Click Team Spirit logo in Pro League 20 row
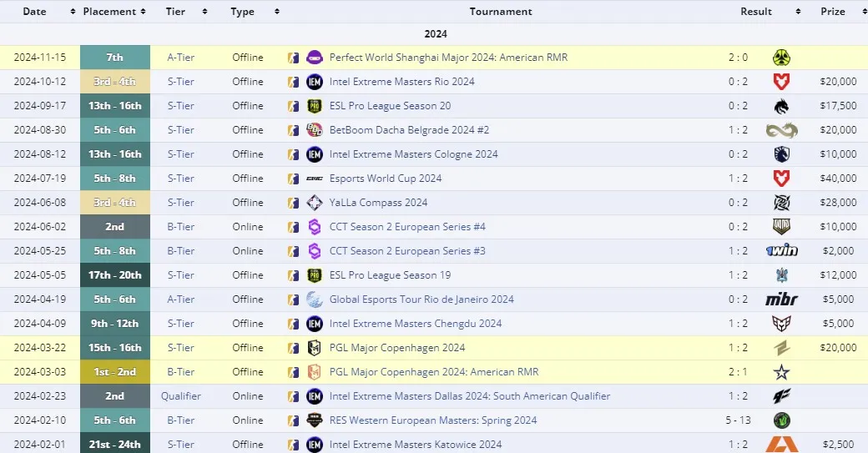The height and width of the screenshot is (453, 868). click(x=782, y=106)
